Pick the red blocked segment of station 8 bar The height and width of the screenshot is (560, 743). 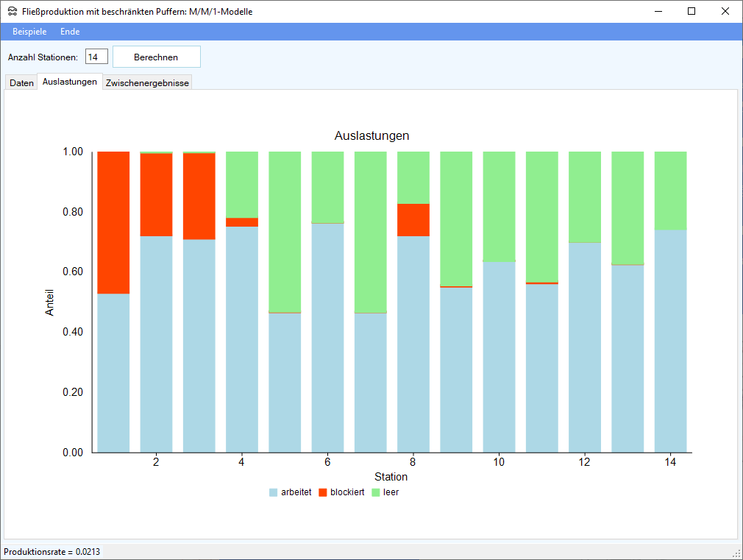pyautogui.click(x=413, y=219)
